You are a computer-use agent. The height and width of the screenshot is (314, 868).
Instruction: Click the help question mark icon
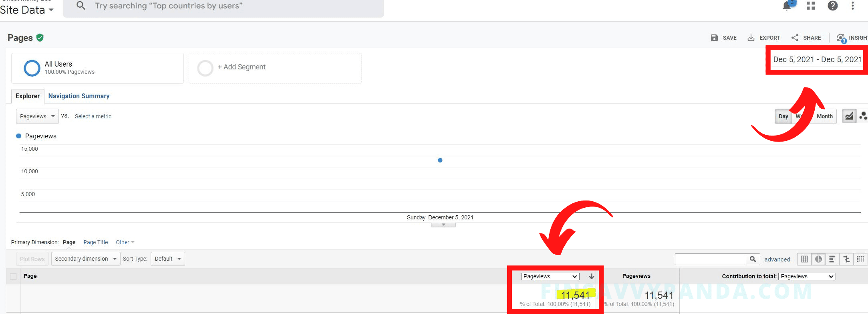coord(832,6)
